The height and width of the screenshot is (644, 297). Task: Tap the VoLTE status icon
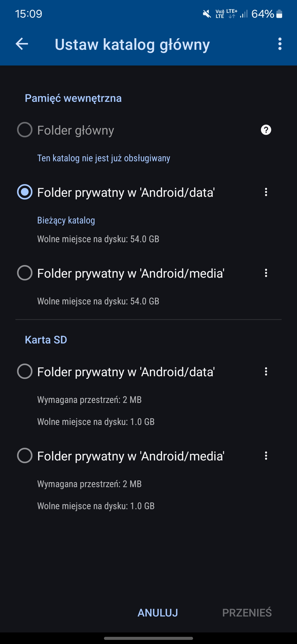point(220,14)
